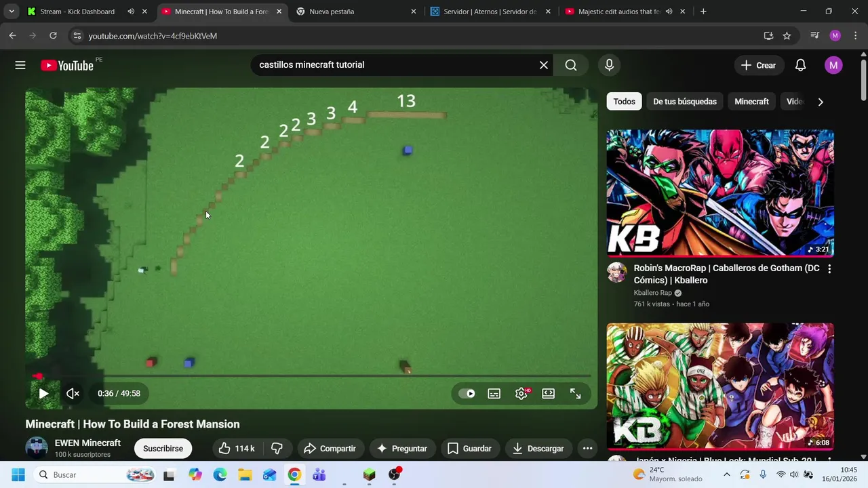The height and width of the screenshot is (488, 868).
Task: Open the EWEN Minecraft channel avatar
Action: [x=37, y=448]
